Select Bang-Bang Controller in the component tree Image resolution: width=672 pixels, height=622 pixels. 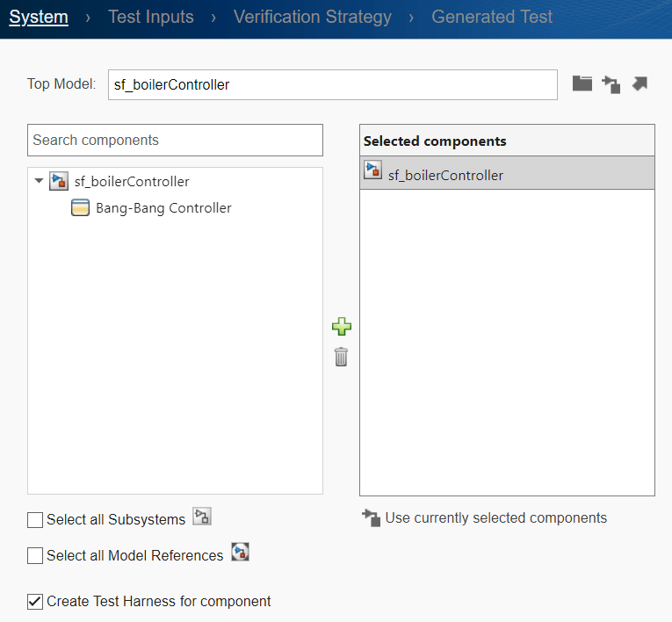pyautogui.click(x=163, y=208)
